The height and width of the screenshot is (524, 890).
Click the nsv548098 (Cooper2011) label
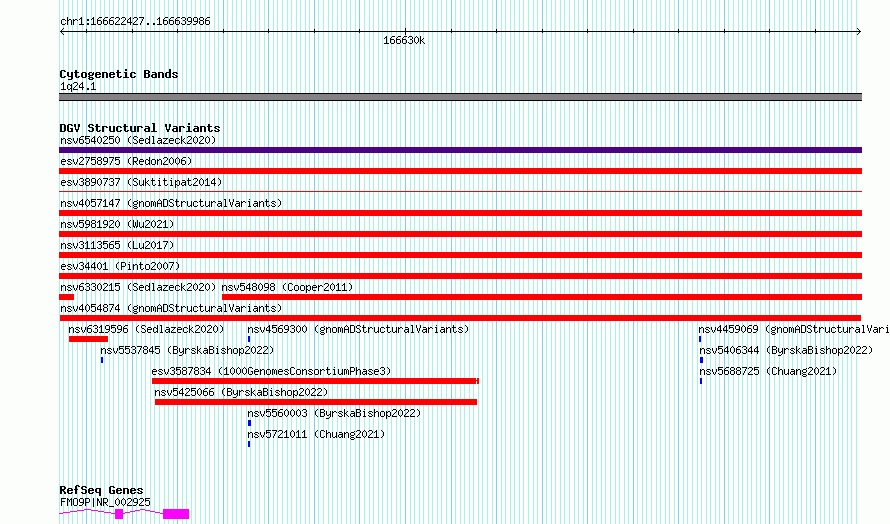287,287
